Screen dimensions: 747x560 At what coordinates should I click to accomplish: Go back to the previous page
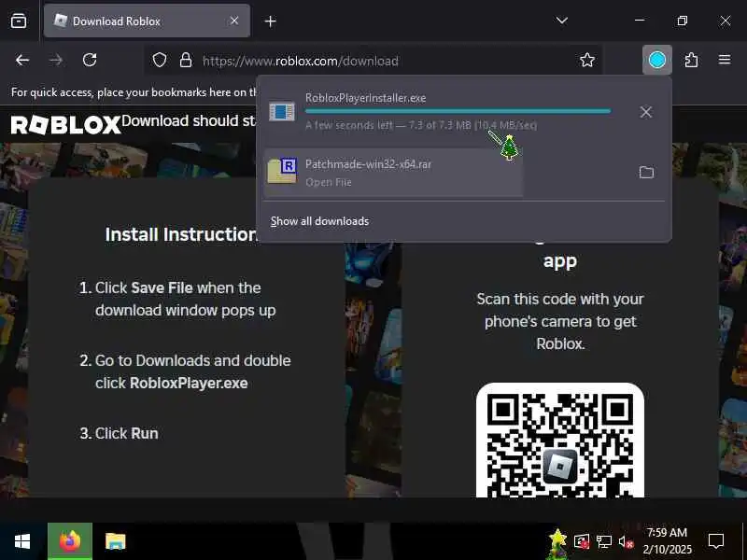(x=22, y=60)
